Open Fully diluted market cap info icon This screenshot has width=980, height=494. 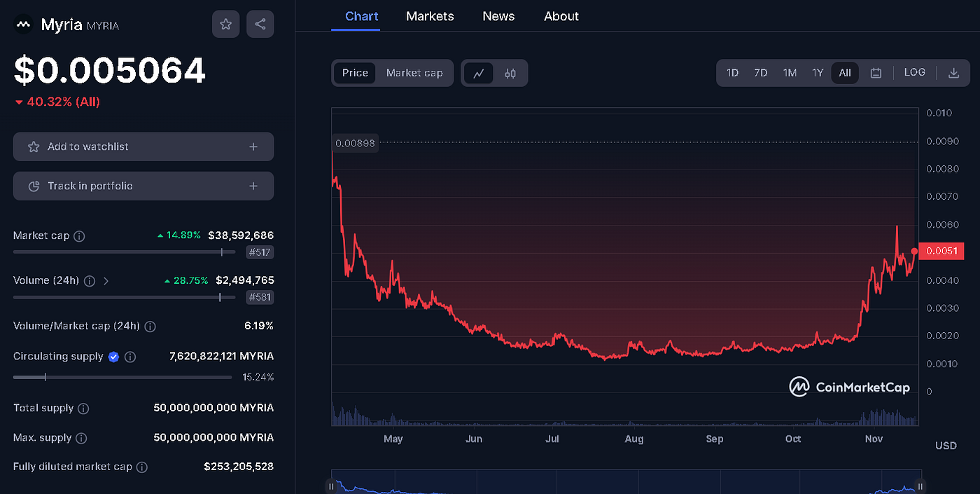coord(142,467)
